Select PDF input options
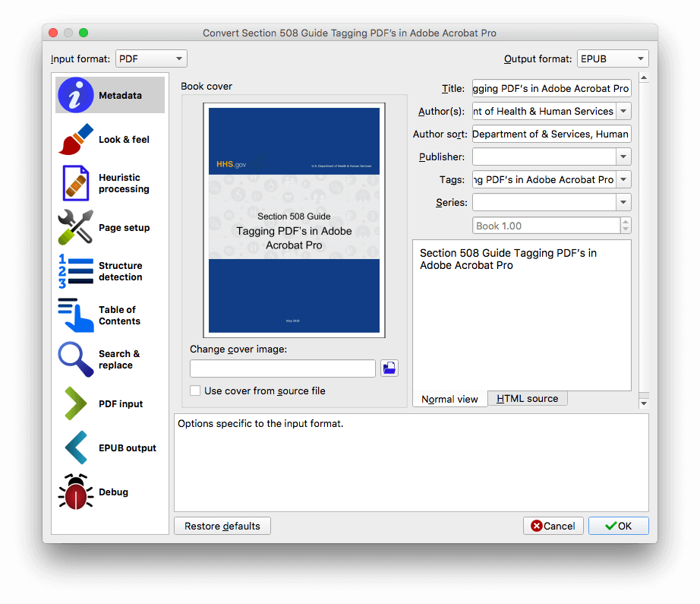The height and width of the screenshot is (604, 700). tap(109, 403)
